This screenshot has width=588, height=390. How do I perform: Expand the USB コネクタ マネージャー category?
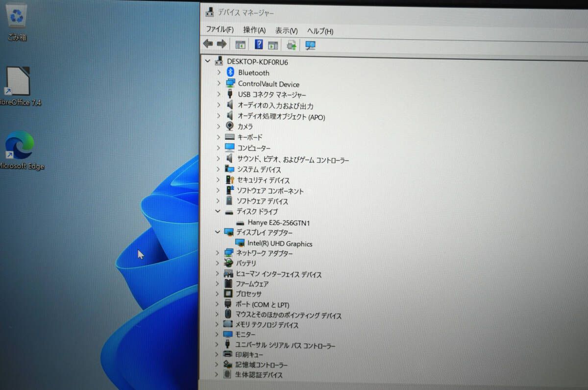pyautogui.click(x=219, y=94)
